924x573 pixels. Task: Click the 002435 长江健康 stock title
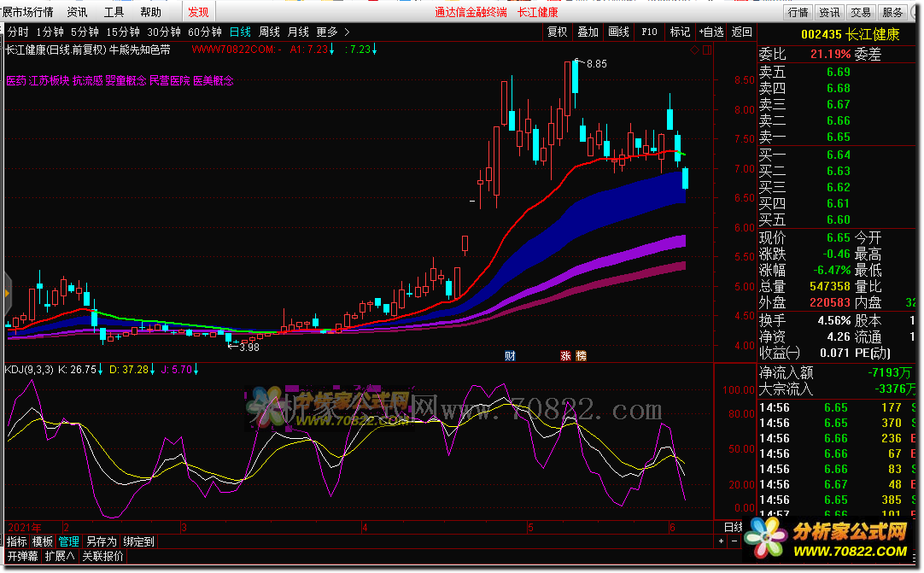click(850, 34)
